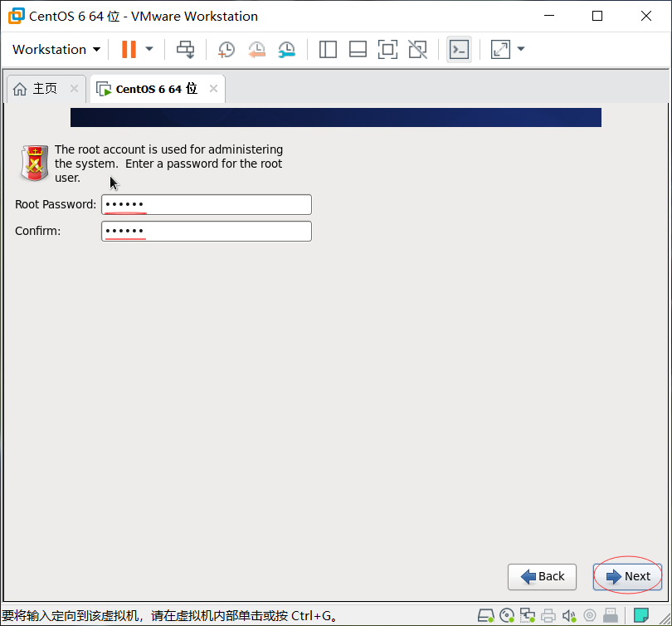Toggle the library sidebar panel
Screen dimensions: 672x626
coord(328,49)
